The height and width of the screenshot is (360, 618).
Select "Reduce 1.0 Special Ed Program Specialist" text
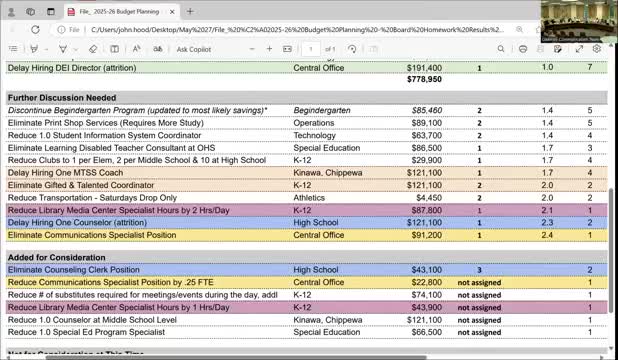click(x=86, y=332)
